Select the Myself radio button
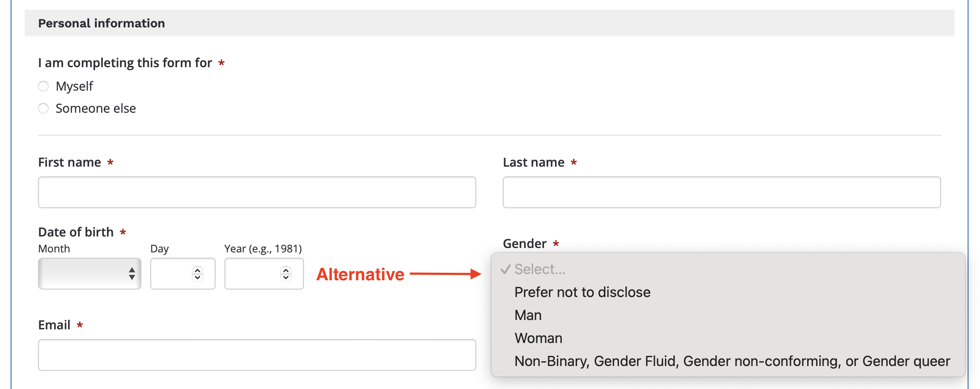 pos(43,86)
